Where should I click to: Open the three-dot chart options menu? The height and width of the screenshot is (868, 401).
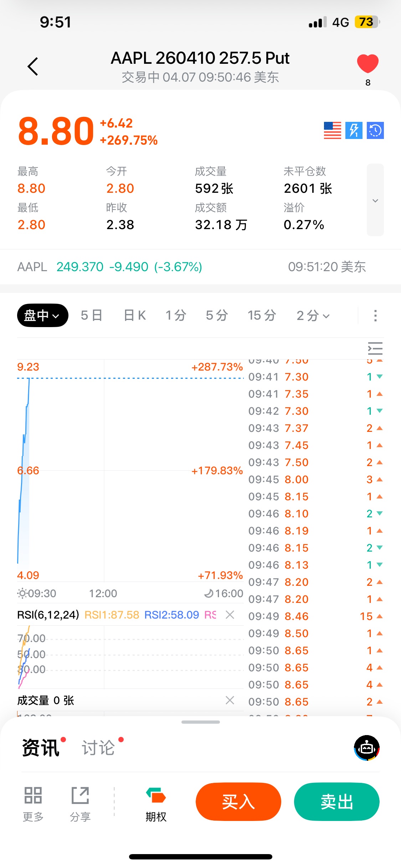(375, 315)
